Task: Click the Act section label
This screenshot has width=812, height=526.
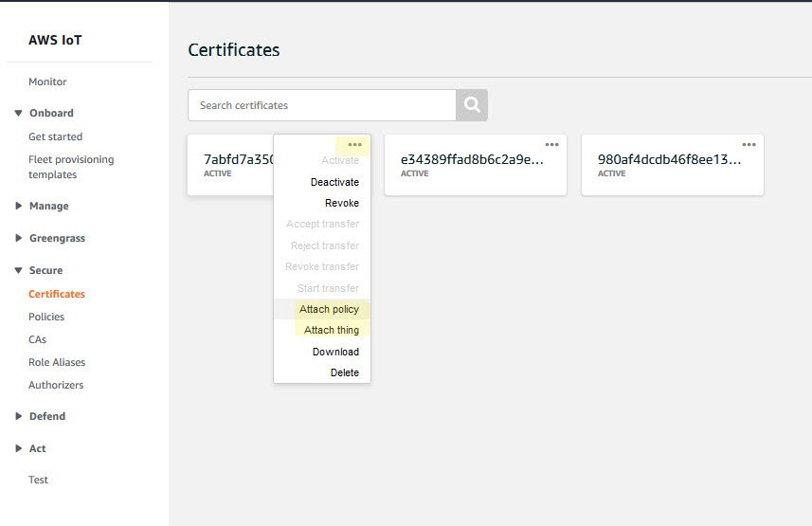Action: [x=37, y=448]
